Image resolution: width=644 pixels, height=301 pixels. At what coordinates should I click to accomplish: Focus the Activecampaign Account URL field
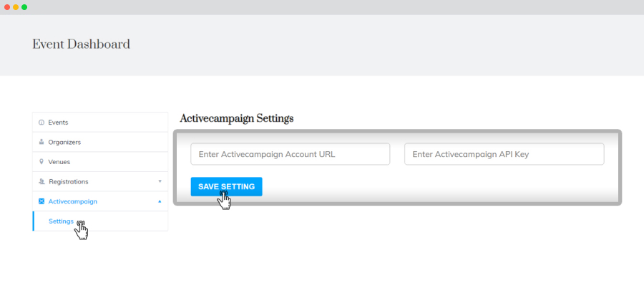pyautogui.click(x=290, y=154)
